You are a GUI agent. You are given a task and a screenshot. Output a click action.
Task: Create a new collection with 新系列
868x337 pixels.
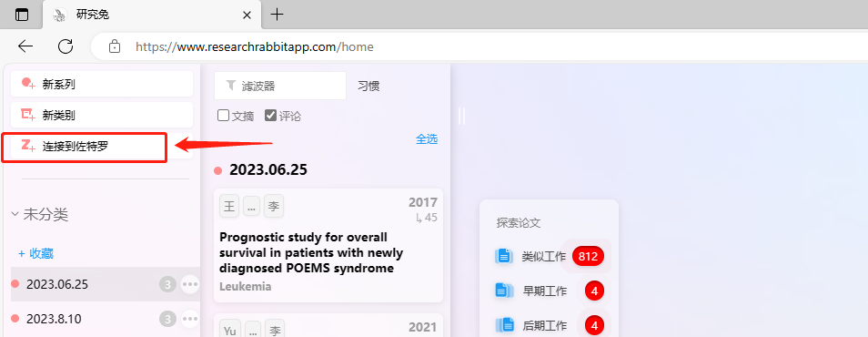102,84
